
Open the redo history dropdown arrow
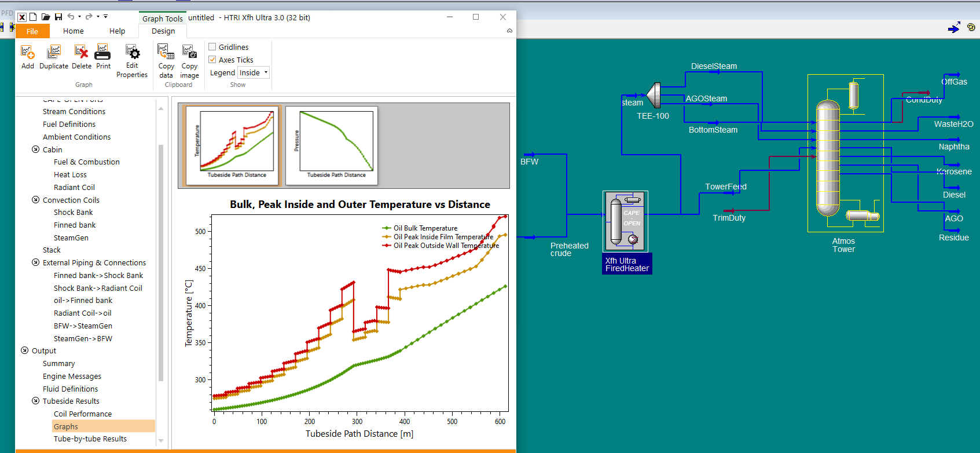[98, 17]
